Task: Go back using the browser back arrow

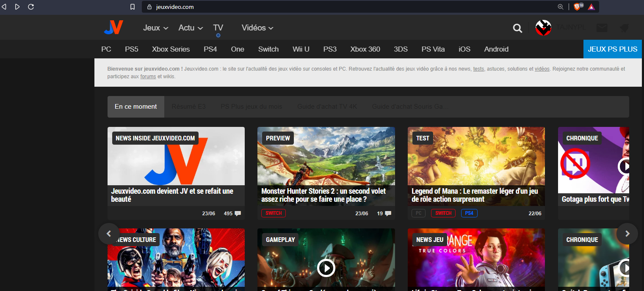Action: tap(4, 7)
